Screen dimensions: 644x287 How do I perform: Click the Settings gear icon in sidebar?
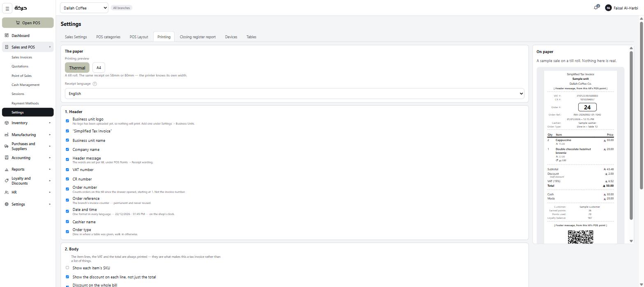pyautogui.click(x=7, y=204)
